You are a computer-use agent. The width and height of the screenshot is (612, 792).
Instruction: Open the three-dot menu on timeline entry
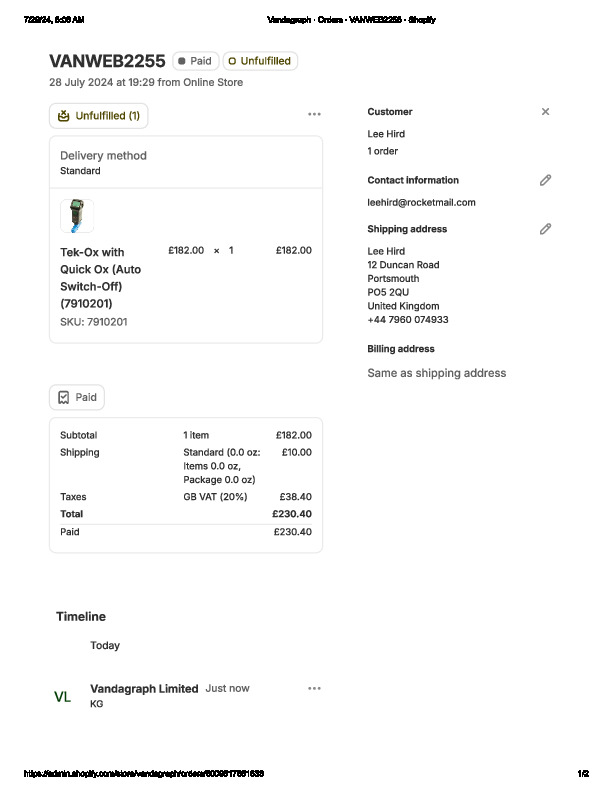(314, 688)
